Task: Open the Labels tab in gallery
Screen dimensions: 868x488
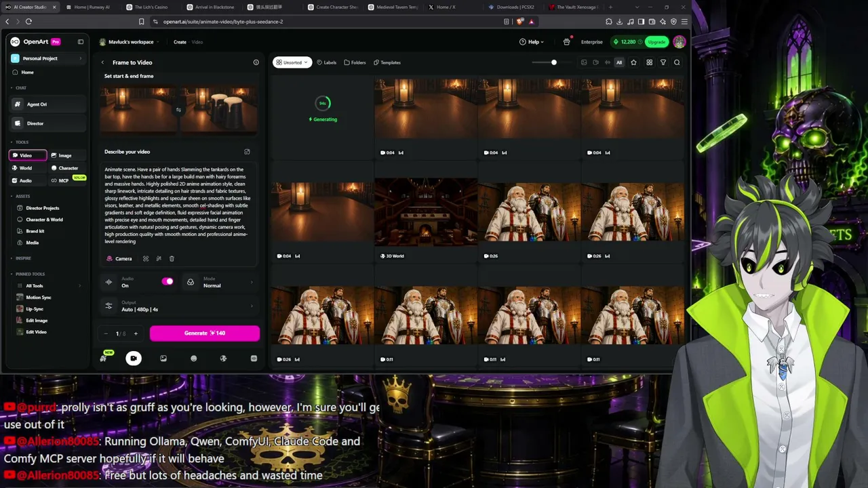Action: point(327,62)
